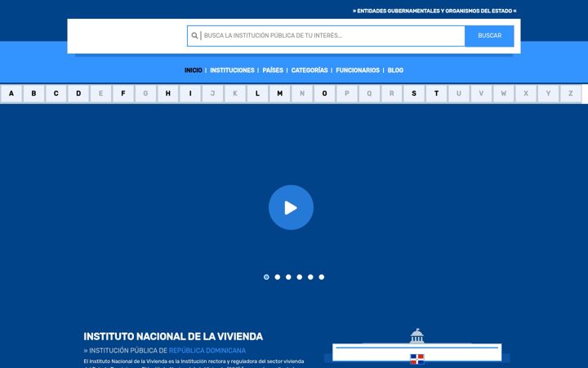Go to sixth carousel slide dot
The image size is (588, 368).
[x=322, y=277]
